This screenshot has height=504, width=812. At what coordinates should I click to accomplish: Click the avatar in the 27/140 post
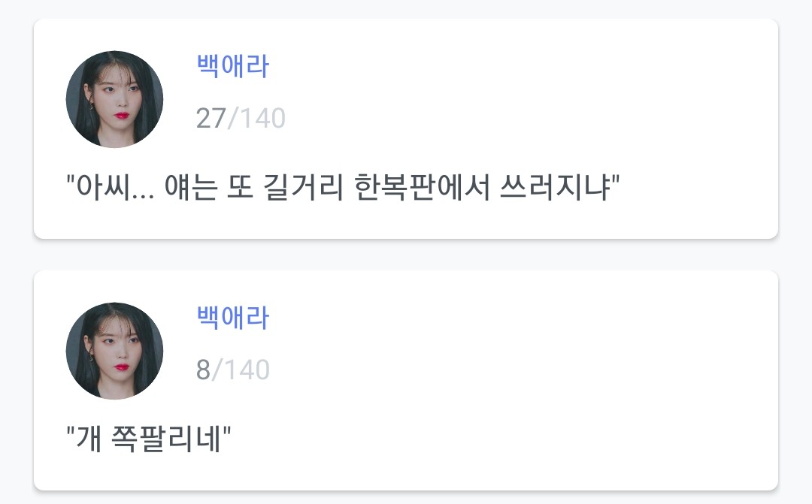pos(114,99)
